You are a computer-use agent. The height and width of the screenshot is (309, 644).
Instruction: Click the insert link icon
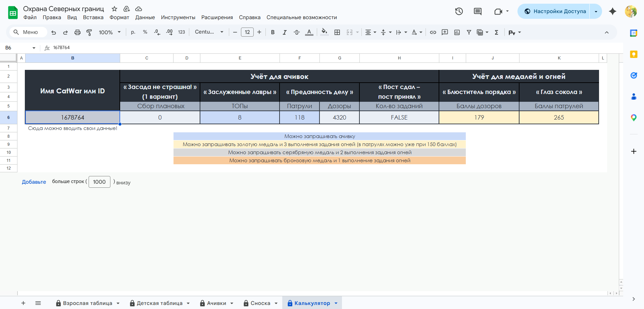(433, 32)
